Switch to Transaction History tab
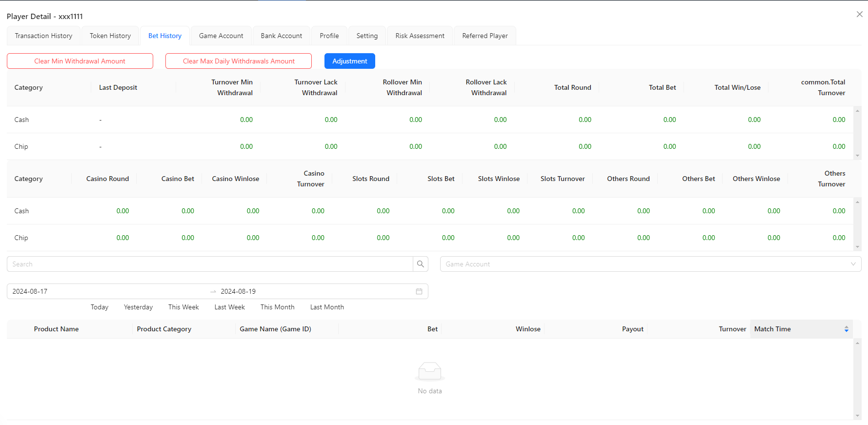 43,36
